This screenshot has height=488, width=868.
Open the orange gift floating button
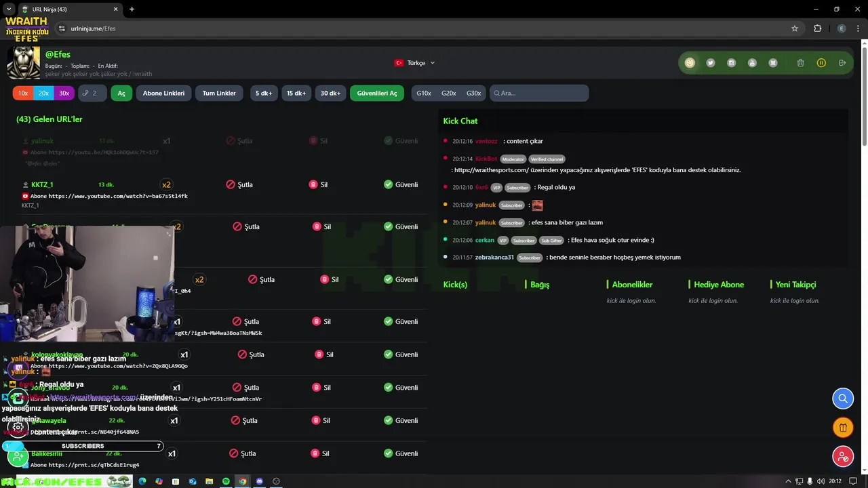tap(843, 428)
